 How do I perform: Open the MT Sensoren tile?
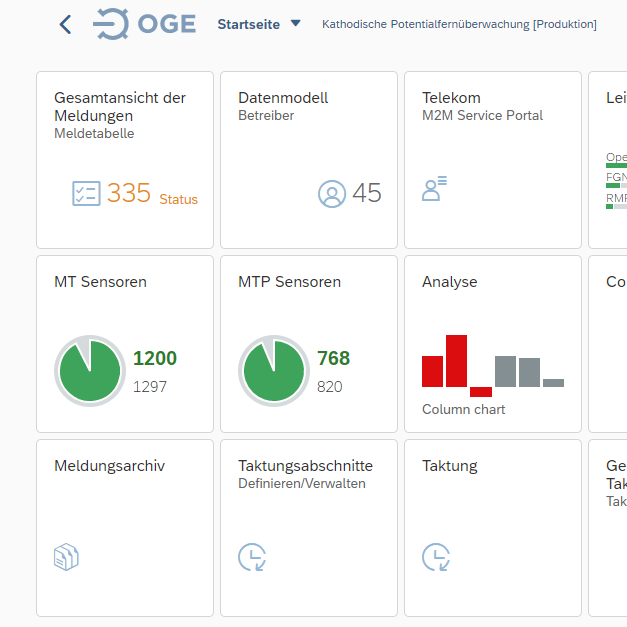coord(125,344)
